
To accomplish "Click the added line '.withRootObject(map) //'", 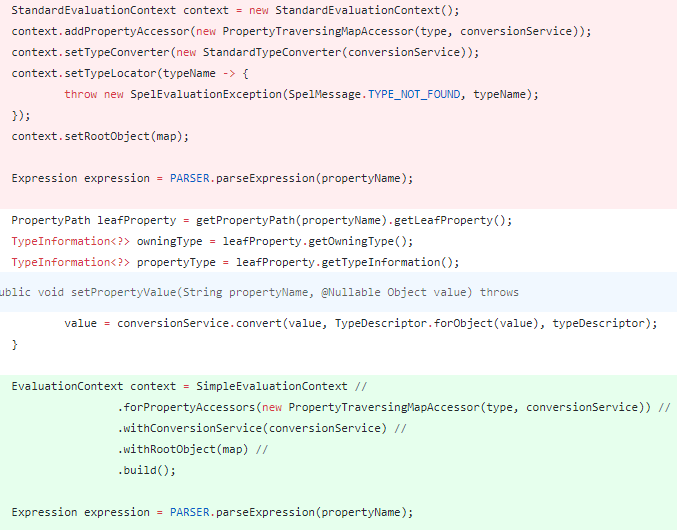I will click(x=193, y=449).
